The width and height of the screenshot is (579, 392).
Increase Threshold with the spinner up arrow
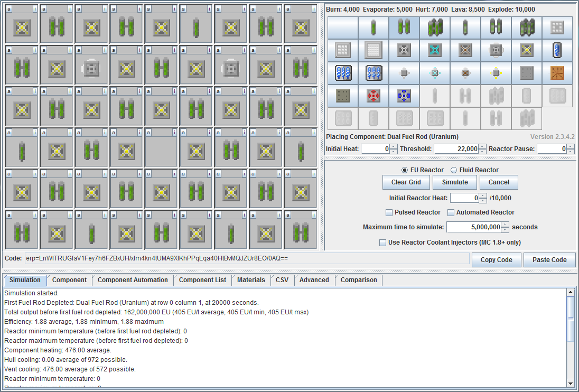tap(482, 146)
